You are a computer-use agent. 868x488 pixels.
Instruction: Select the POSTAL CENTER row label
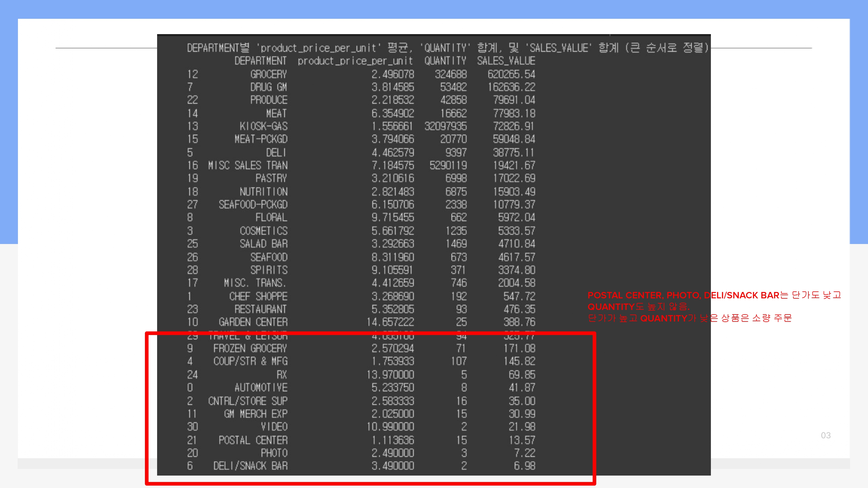(253, 440)
